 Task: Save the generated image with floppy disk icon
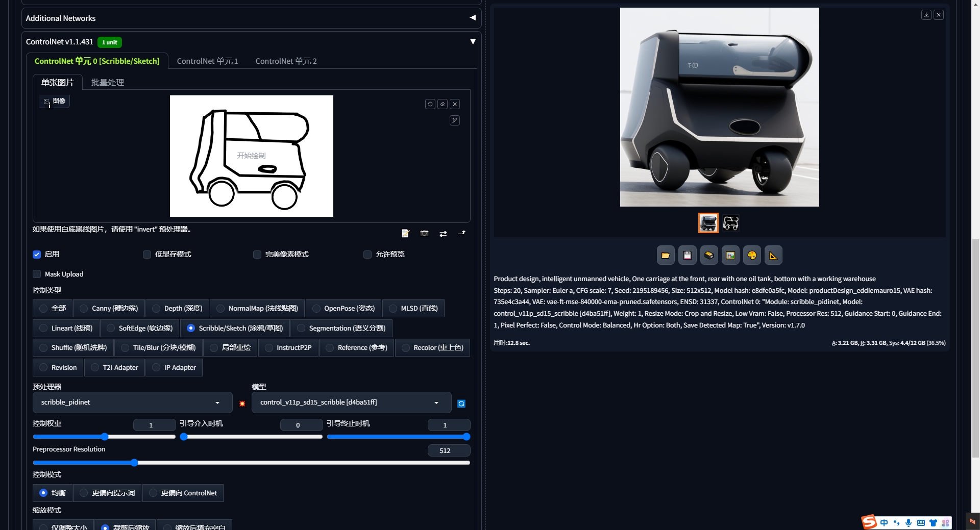click(x=687, y=255)
